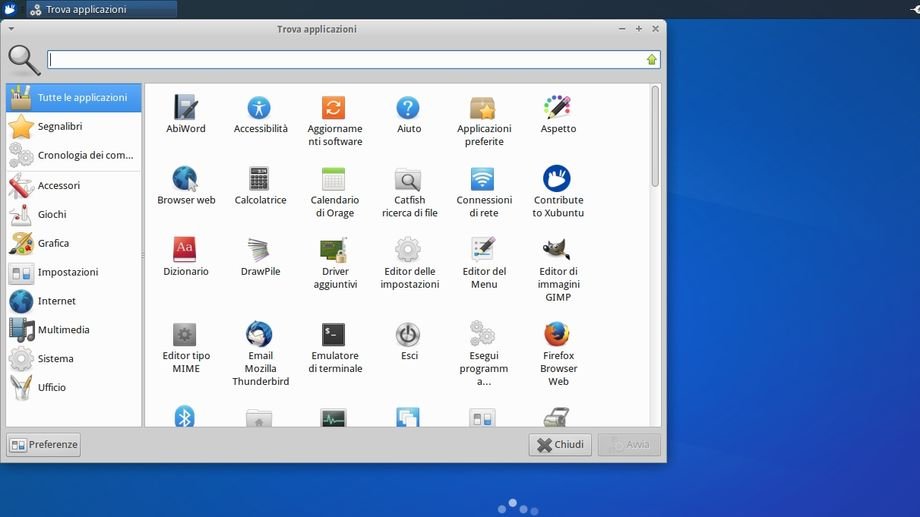
Task: Open Aggiornamenti software icon
Action: [x=334, y=108]
